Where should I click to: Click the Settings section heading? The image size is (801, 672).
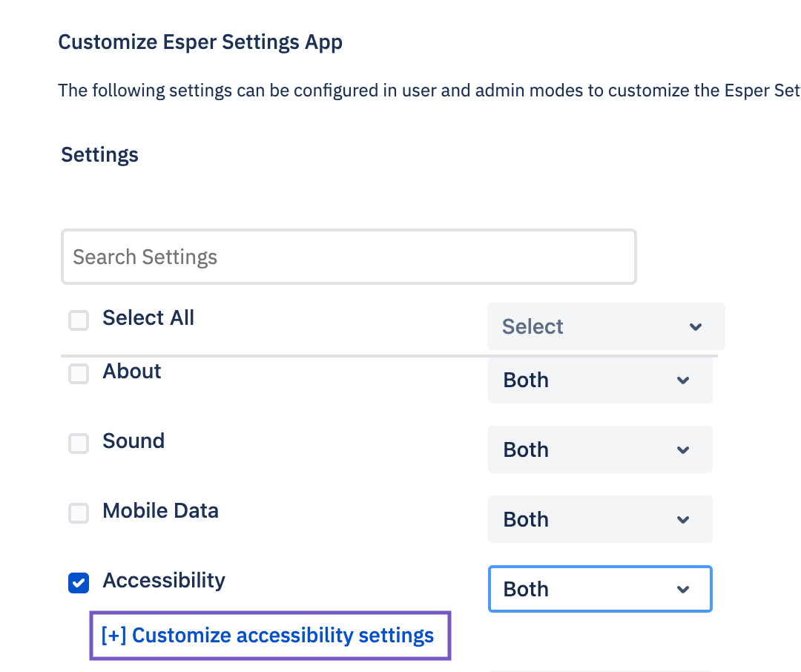pyautogui.click(x=99, y=155)
